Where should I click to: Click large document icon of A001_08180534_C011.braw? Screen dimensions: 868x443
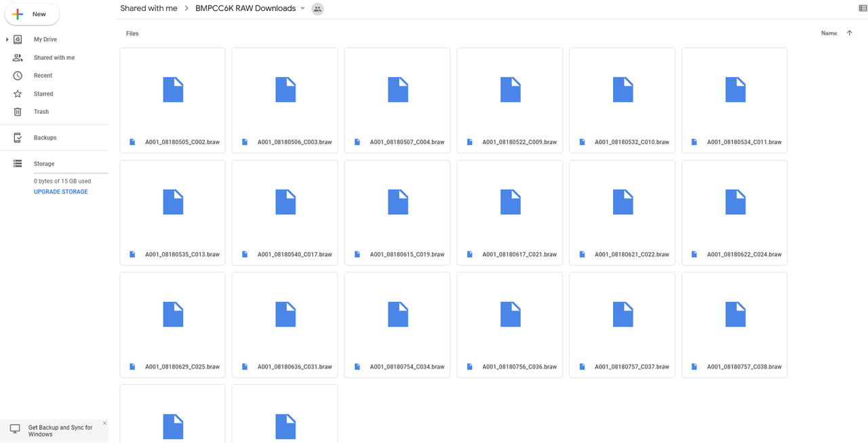tap(736, 90)
